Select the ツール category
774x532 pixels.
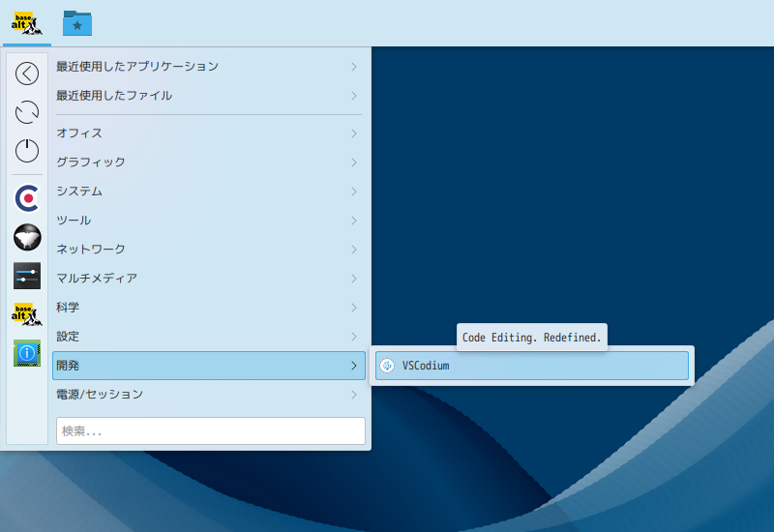point(209,221)
